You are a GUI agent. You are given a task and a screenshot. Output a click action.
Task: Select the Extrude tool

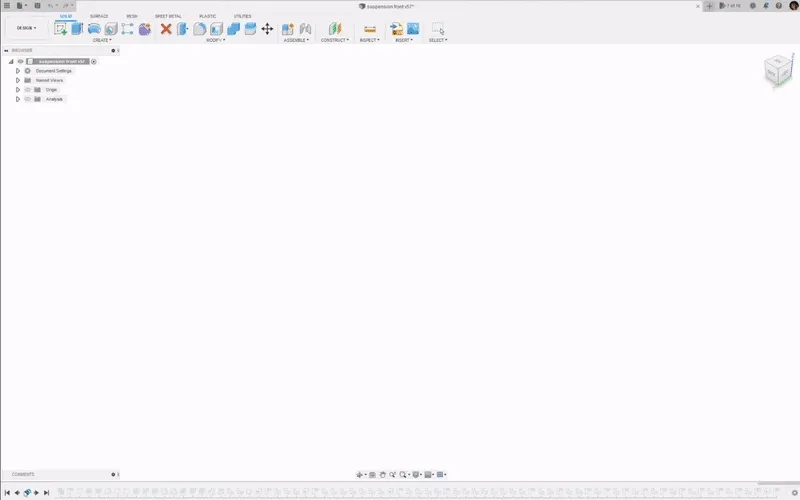(77, 29)
